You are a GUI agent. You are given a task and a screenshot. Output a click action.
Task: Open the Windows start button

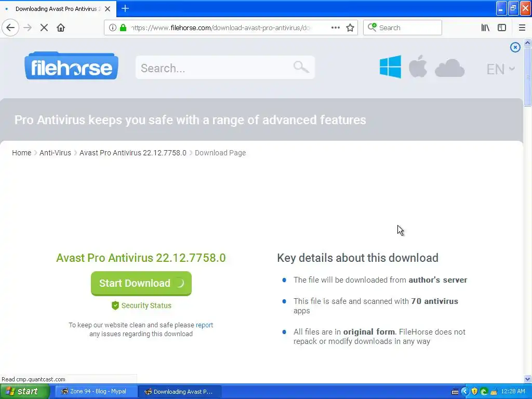(25, 391)
